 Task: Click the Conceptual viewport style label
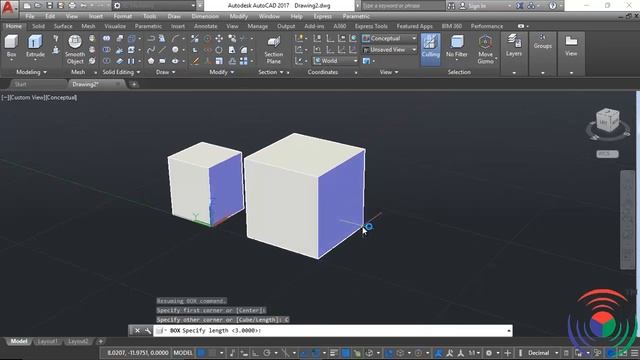click(x=61, y=98)
